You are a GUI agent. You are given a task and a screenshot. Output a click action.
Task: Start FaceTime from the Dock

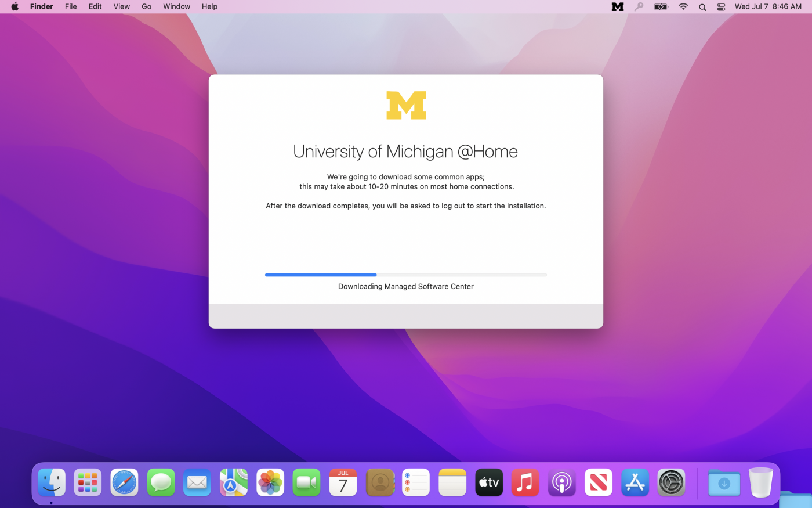(306, 482)
